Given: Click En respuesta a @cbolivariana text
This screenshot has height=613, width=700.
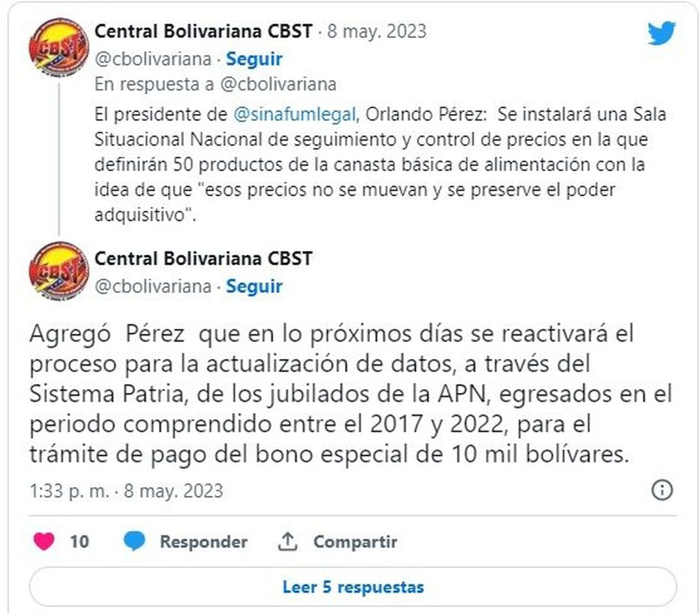Looking at the screenshot, I should point(215,84).
